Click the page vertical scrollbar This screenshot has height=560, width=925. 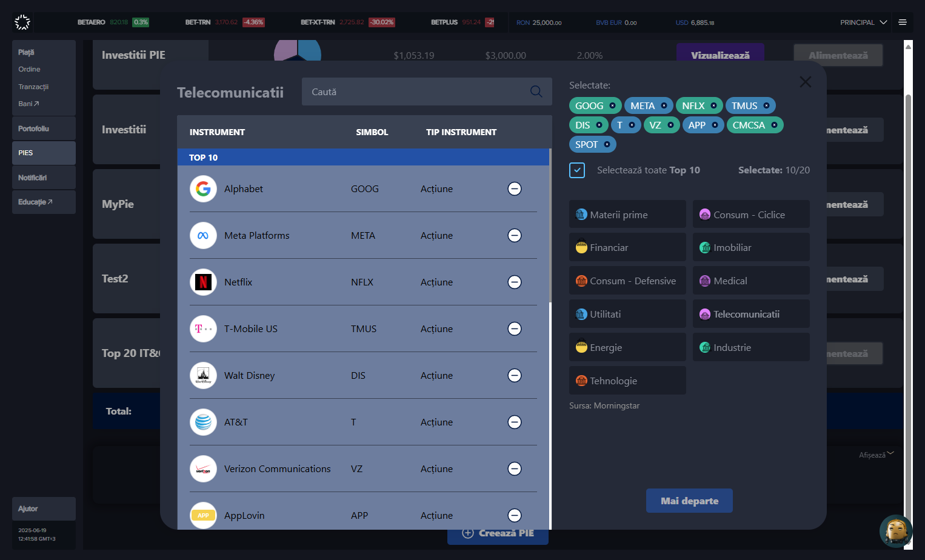click(x=908, y=303)
